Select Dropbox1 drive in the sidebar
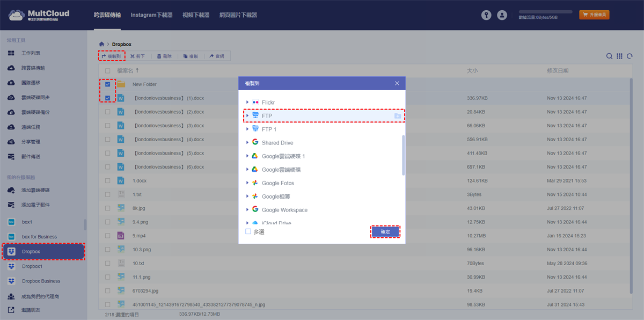Viewport: 644px width, 320px height. 32,266
